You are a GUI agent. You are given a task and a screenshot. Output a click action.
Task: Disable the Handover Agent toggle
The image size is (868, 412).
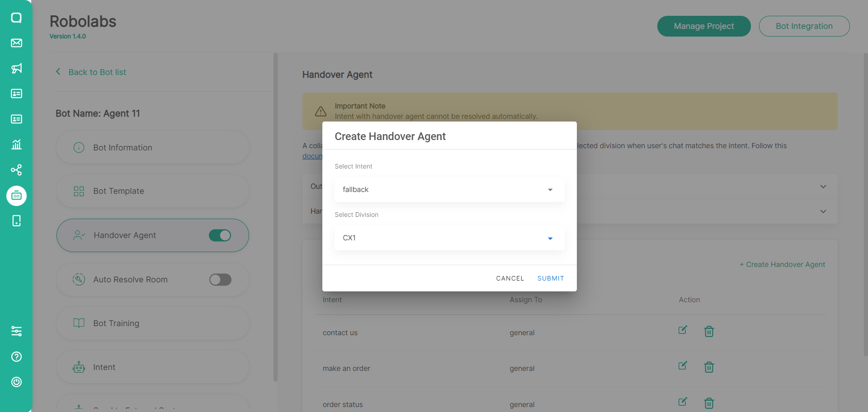click(x=220, y=235)
